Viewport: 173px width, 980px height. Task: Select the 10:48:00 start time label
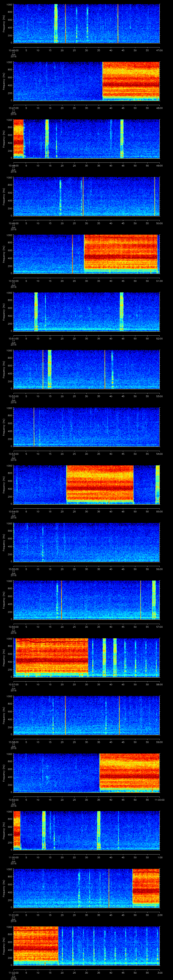14,166
